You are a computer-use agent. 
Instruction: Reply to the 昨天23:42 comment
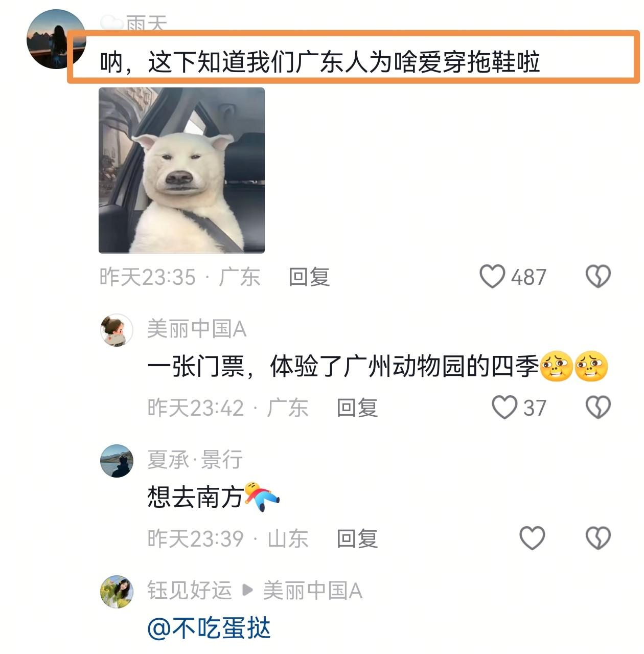coord(357,408)
